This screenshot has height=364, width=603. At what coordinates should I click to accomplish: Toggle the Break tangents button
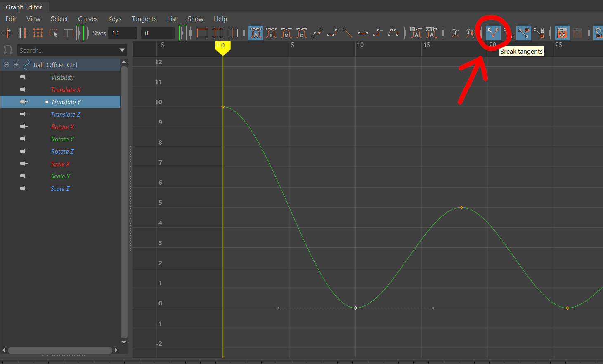[x=493, y=33]
